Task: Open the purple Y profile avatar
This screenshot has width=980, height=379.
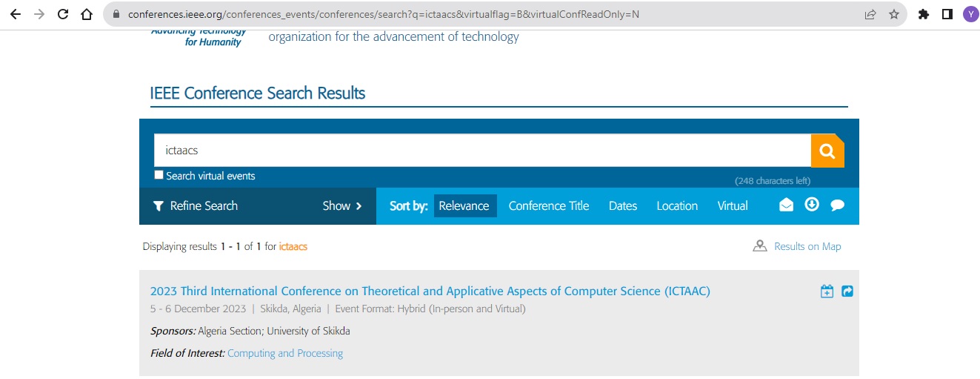Action: [970, 14]
